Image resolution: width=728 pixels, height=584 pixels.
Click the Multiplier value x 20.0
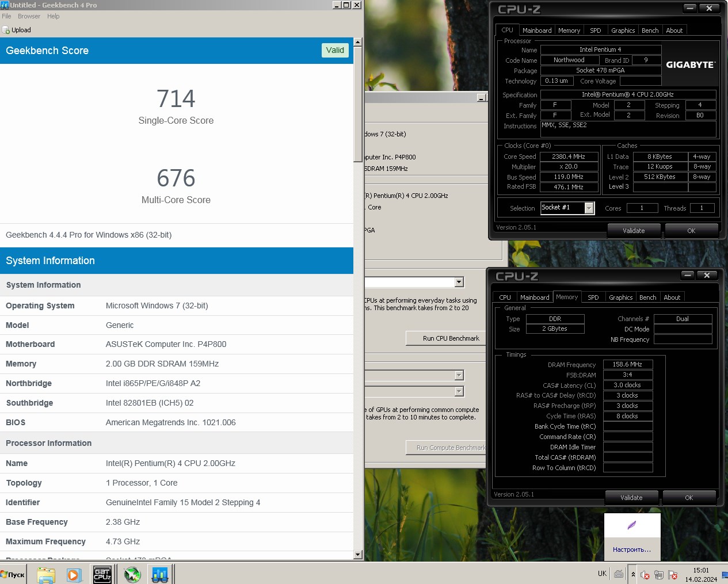click(568, 167)
